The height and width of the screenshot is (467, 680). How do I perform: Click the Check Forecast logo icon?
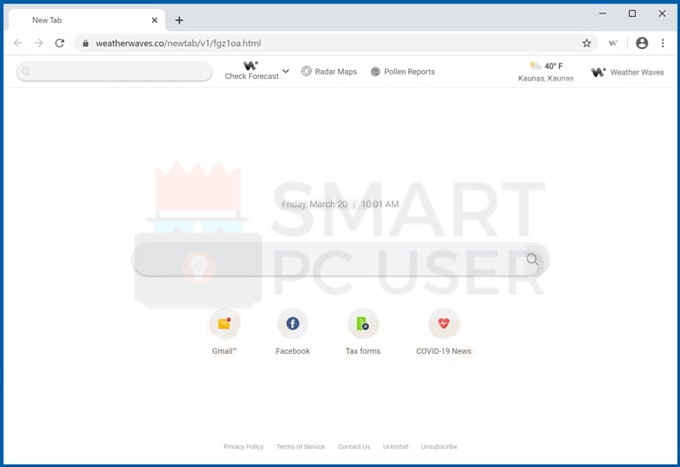[x=250, y=65]
